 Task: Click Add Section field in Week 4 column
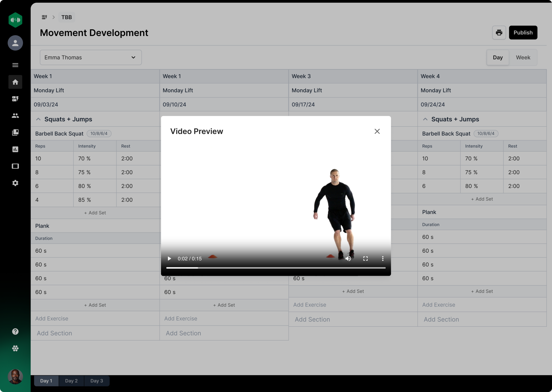pyautogui.click(x=482, y=319)
